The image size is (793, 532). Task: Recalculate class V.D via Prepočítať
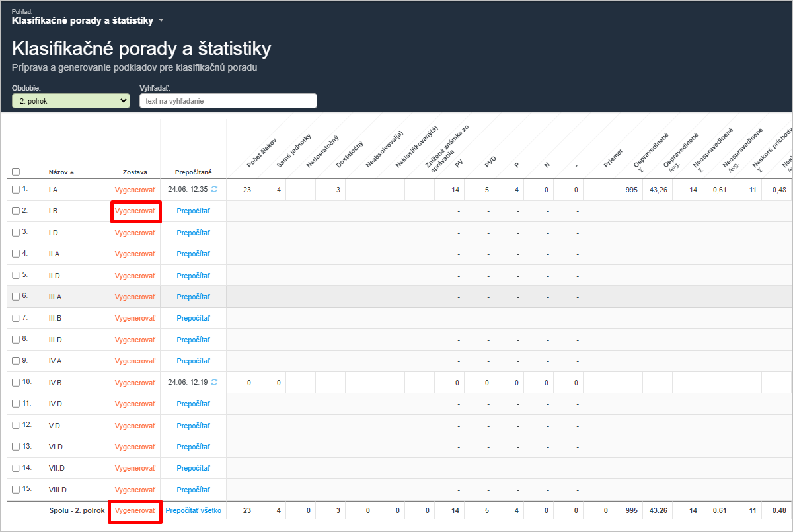point(193,426)
